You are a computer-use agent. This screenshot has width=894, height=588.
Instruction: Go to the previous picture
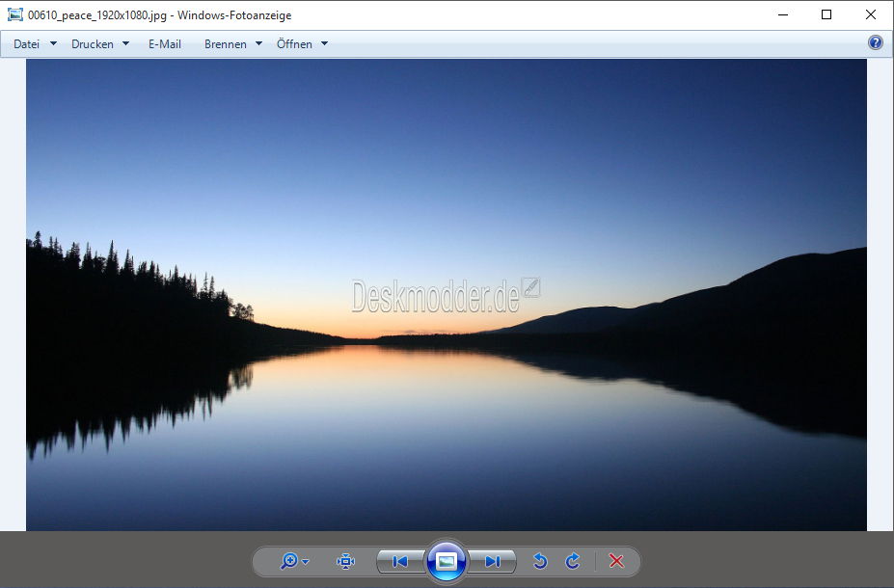pyautogui.click(x=400, y=562)
